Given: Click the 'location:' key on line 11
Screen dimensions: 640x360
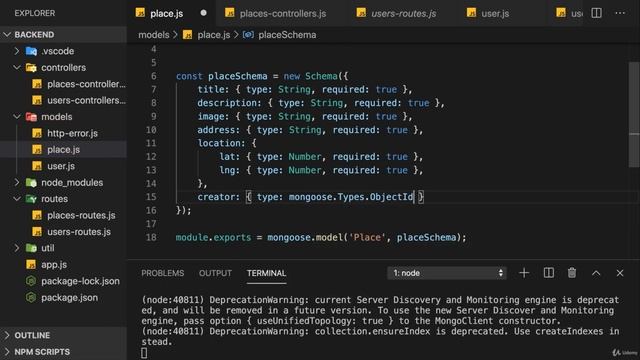Looking at the screenshot, I should pyautogui.click(x=222, y=143).
